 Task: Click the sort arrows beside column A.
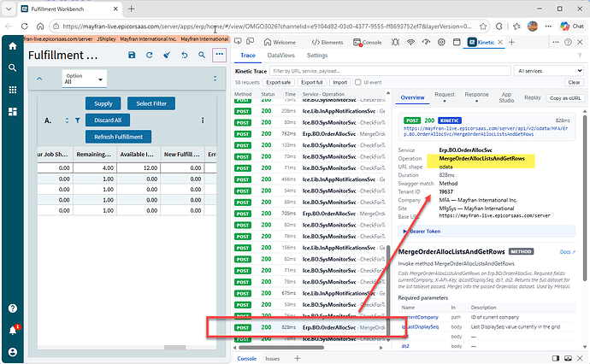[x=67, y=120]
